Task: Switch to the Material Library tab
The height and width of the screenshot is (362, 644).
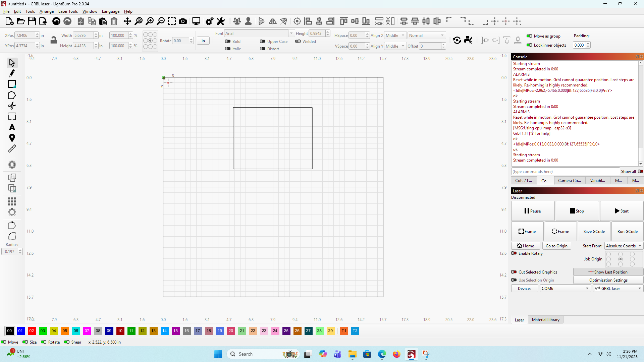Action: point(545,320)
